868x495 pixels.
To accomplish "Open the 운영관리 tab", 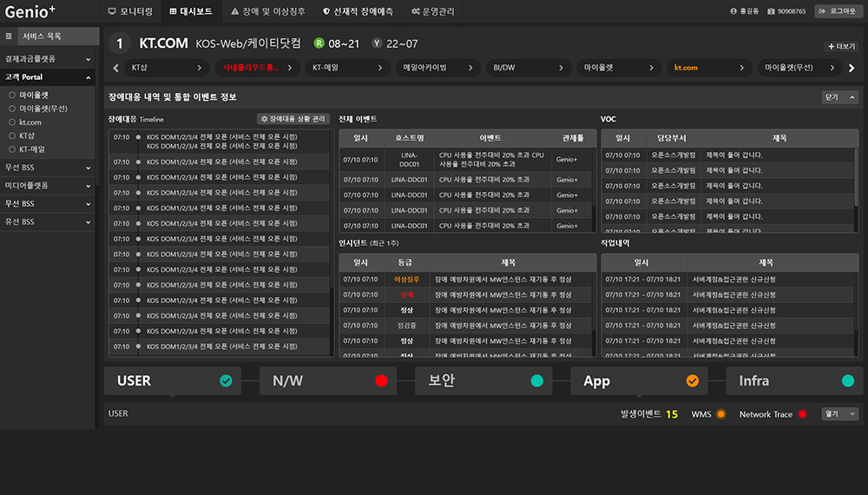I will point(433,11).
